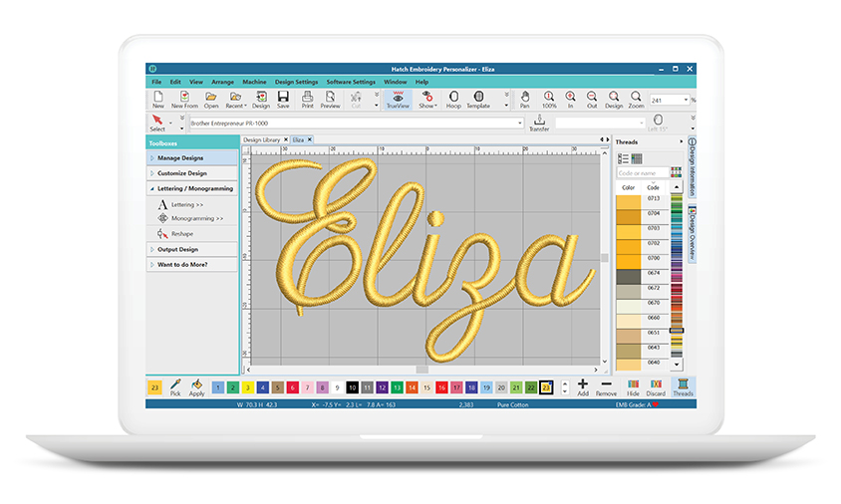Switch threads to swatch grid view
Viewport: 841px width, 504px height.
[x=637, y=158]
